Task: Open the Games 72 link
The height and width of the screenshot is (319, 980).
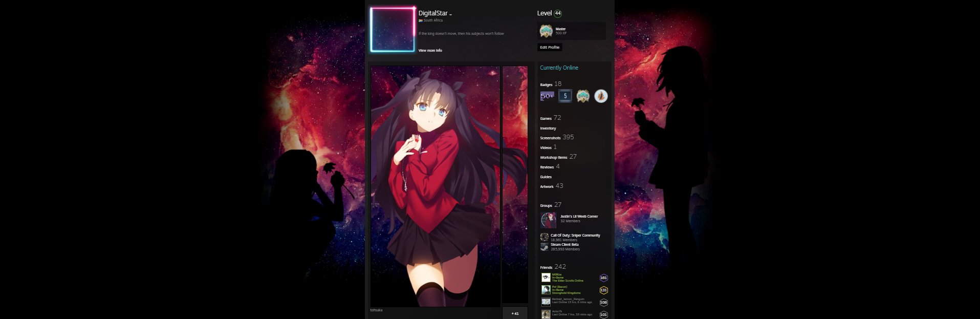Action: coord(550,118)
